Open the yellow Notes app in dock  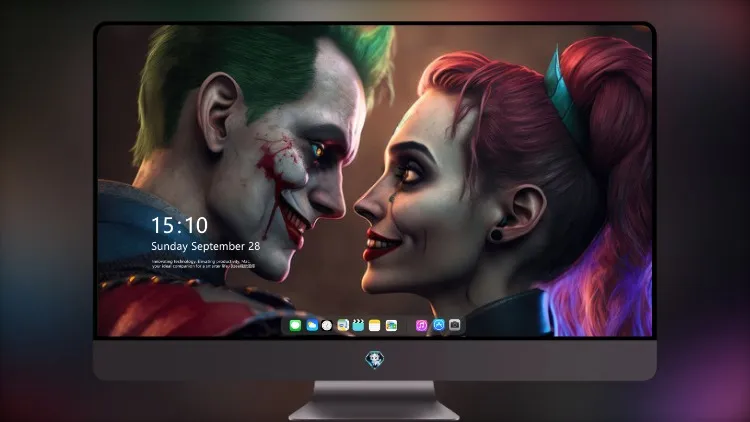pos(375,325)
